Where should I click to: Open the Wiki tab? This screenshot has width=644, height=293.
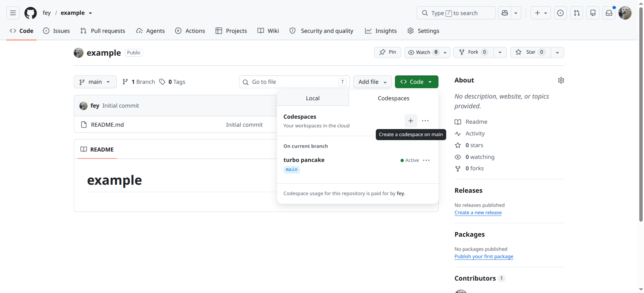pos(268,31)
